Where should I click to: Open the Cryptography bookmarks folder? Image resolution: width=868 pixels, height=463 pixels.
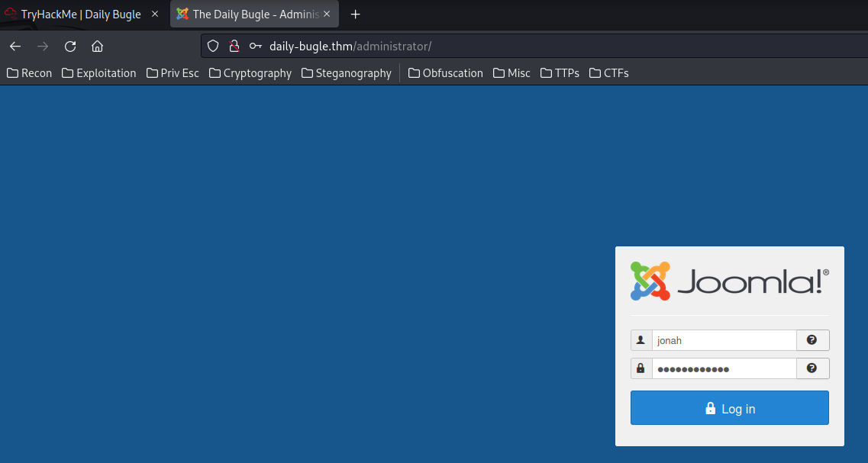[250, 73]
